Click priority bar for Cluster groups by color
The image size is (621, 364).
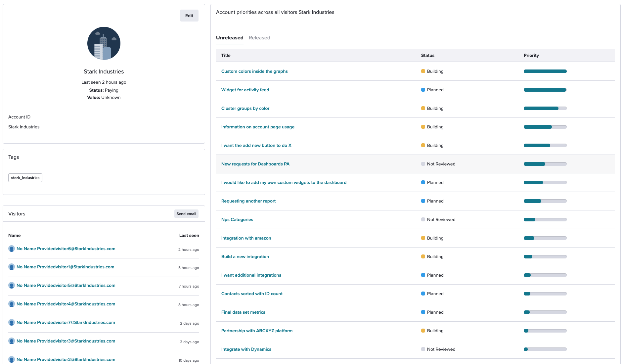tap(545, 108)
